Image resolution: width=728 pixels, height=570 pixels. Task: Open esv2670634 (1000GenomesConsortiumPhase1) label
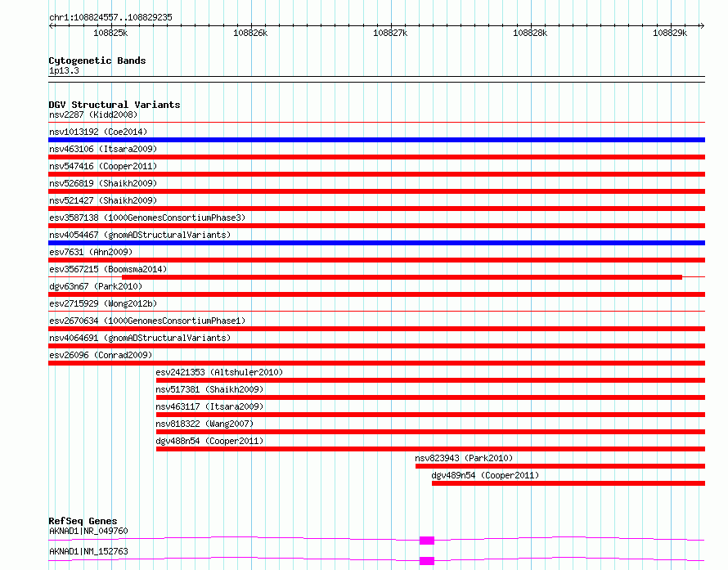pyautogui.click(x=147, y=321)
